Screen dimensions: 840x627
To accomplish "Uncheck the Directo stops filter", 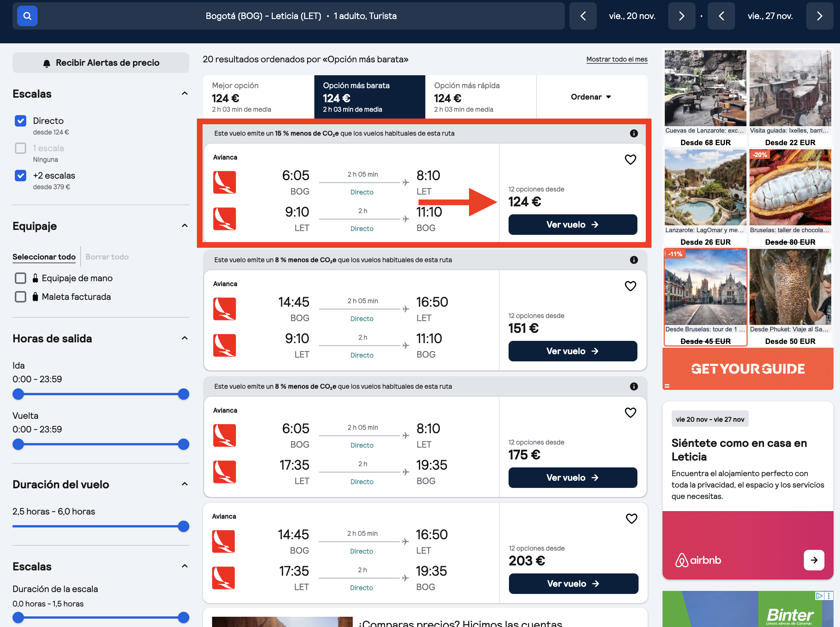I will click(21, 121).
